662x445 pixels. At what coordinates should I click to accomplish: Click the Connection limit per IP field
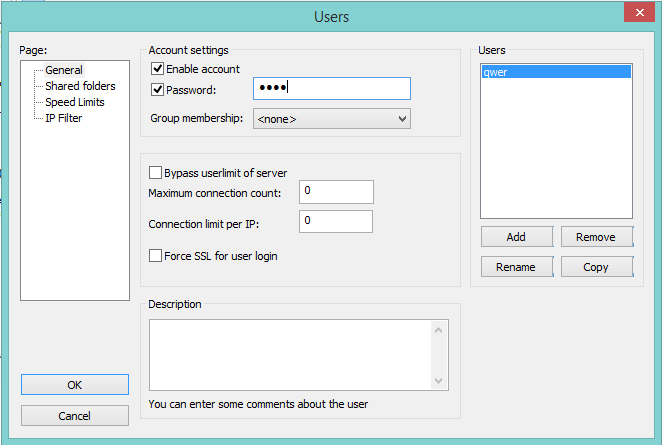coord(336,221)
